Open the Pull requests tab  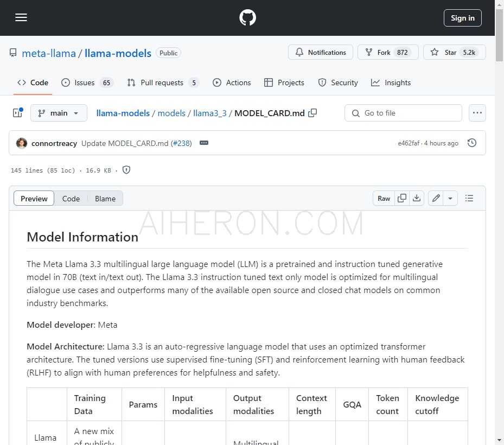(x=163, y=82)
